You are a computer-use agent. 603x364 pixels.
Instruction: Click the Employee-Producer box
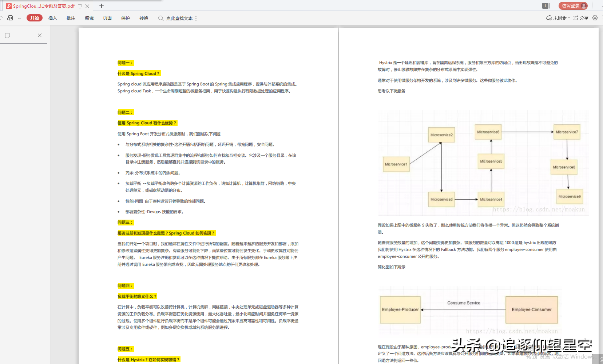point(400,310)
